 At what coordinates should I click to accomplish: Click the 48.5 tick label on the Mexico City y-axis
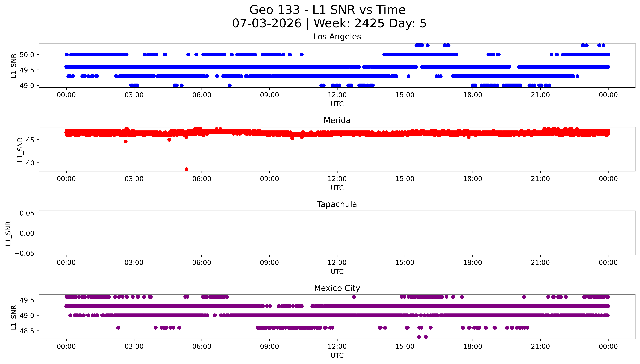[x=27, y=331]
